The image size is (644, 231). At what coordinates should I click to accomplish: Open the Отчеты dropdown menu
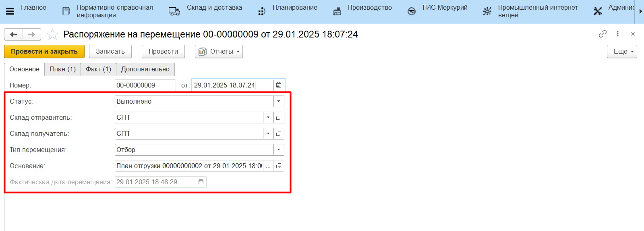(x=219, y=52)
